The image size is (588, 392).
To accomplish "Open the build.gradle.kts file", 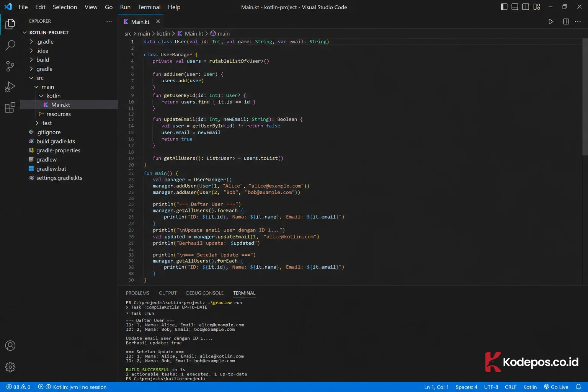I will click(x=69, y=141).
